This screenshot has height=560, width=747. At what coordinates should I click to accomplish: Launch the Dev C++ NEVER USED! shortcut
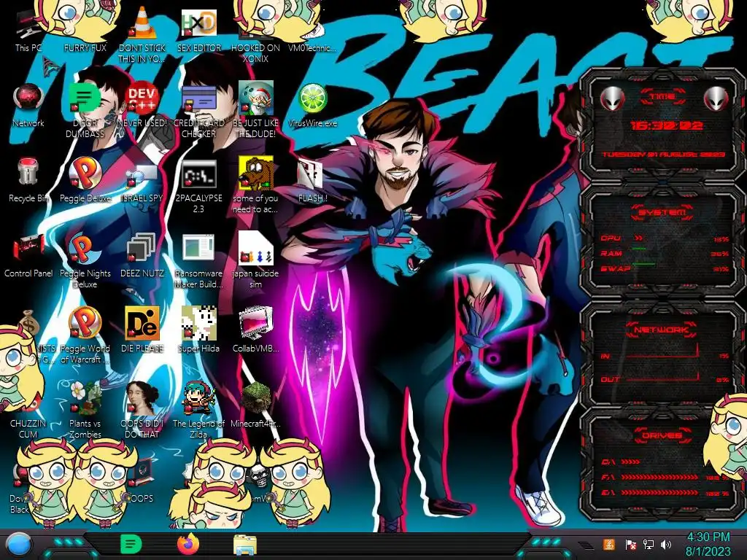142,99
